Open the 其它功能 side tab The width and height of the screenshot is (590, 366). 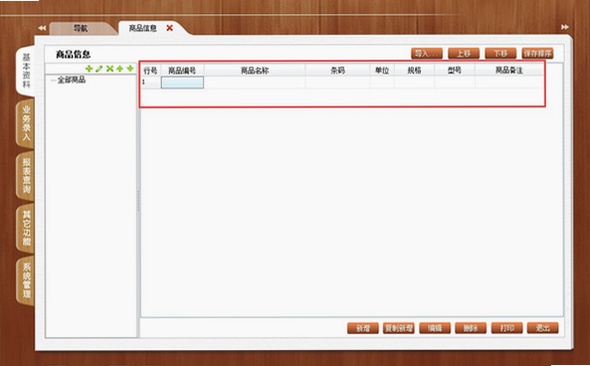click(26, 228)
